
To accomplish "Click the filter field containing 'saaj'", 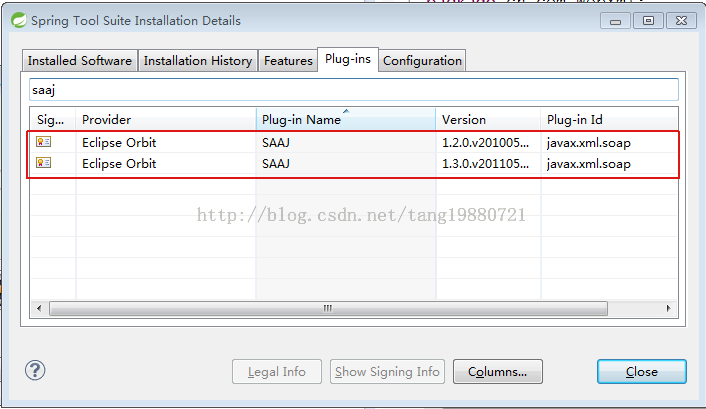I will (354, 90).
